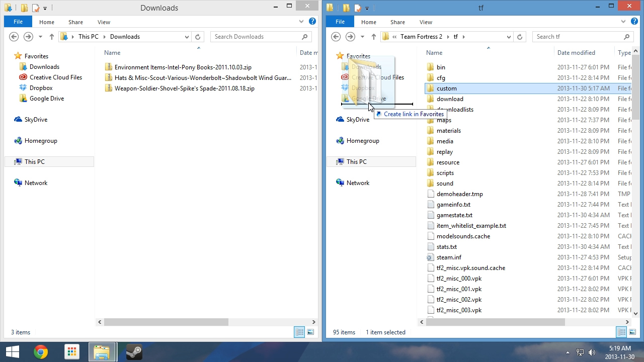Open the network status tray icon
This screenshot has height=362, width=644.
coord(580,352)
